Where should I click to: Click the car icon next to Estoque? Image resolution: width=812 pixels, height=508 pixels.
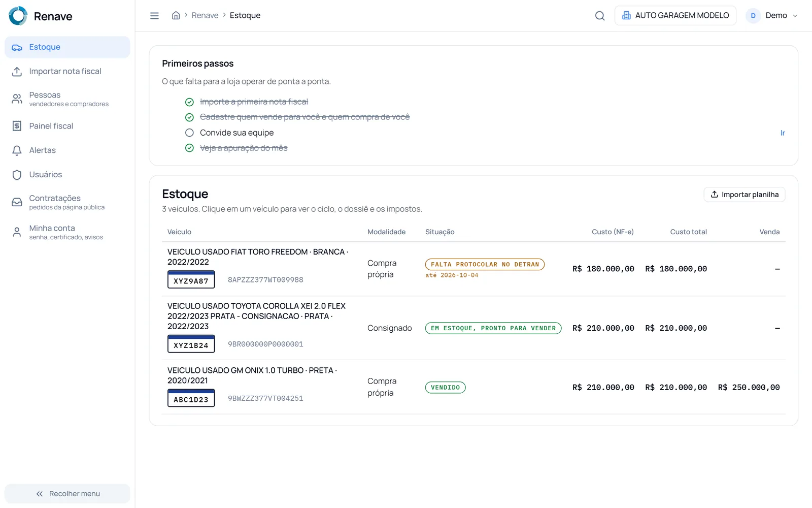(x=17, y=47)
